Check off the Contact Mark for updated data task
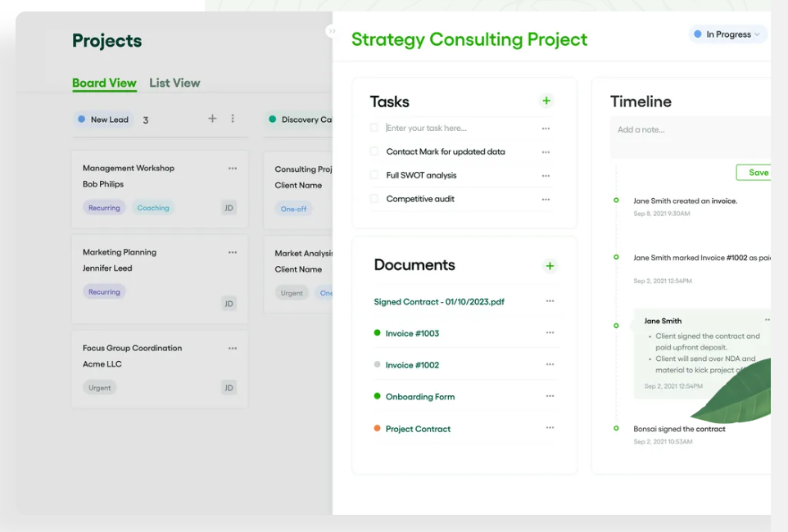Image resolution: width=788 pixels, height=532 pixels. (374, 151)
